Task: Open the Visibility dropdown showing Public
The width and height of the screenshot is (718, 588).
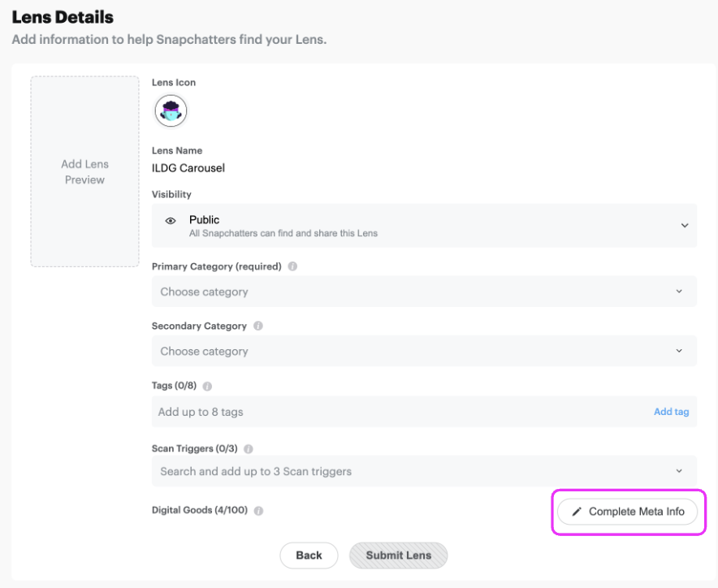Action: click(x=424, y=225)
